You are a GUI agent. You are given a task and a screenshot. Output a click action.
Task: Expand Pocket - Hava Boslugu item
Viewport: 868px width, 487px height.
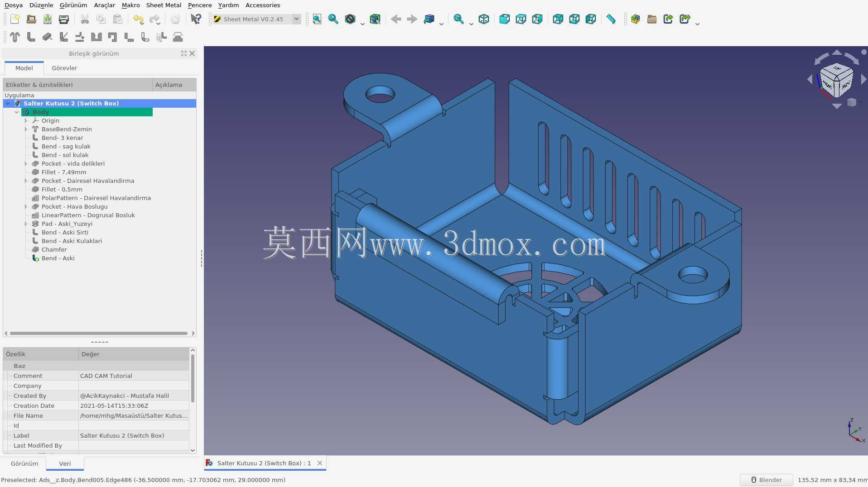(26, 207)
